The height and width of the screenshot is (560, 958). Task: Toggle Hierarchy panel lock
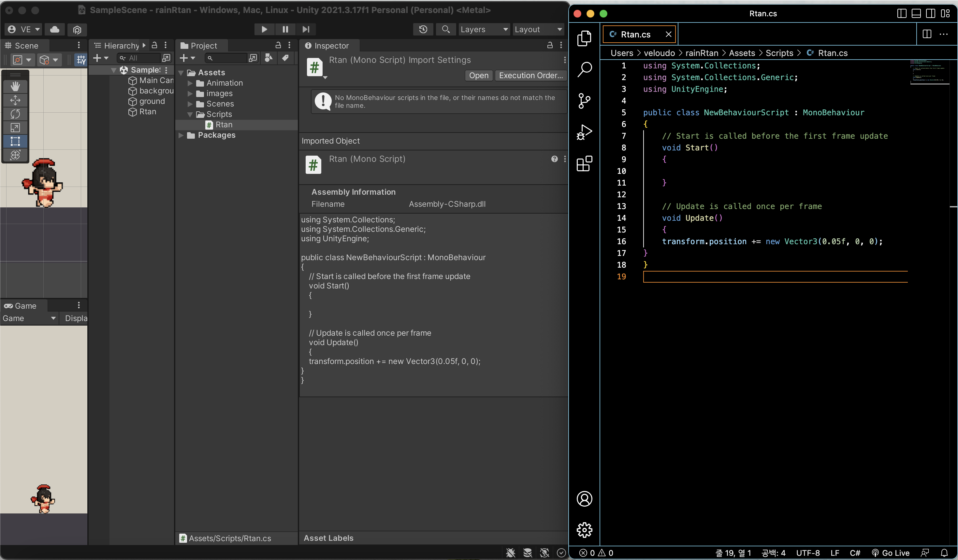(154, 45)
